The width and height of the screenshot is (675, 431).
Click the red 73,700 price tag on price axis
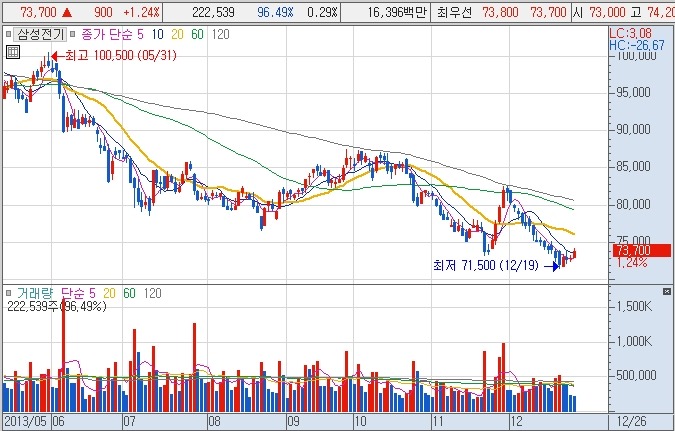(642, 250)
